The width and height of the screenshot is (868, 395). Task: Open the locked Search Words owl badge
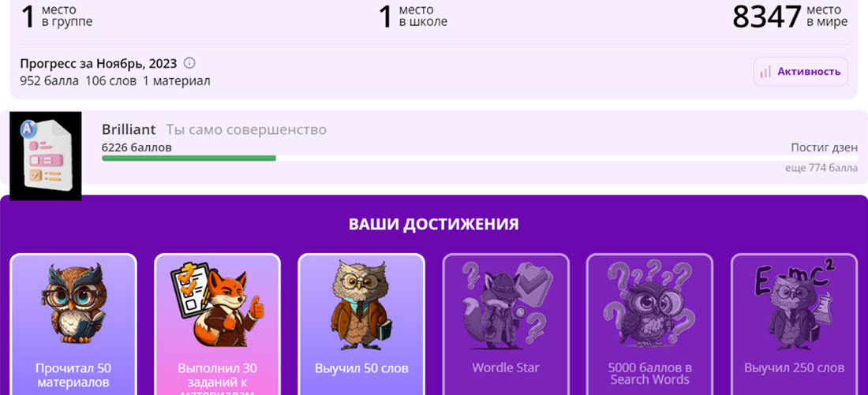pyautogui.click(x=649, y=305)
